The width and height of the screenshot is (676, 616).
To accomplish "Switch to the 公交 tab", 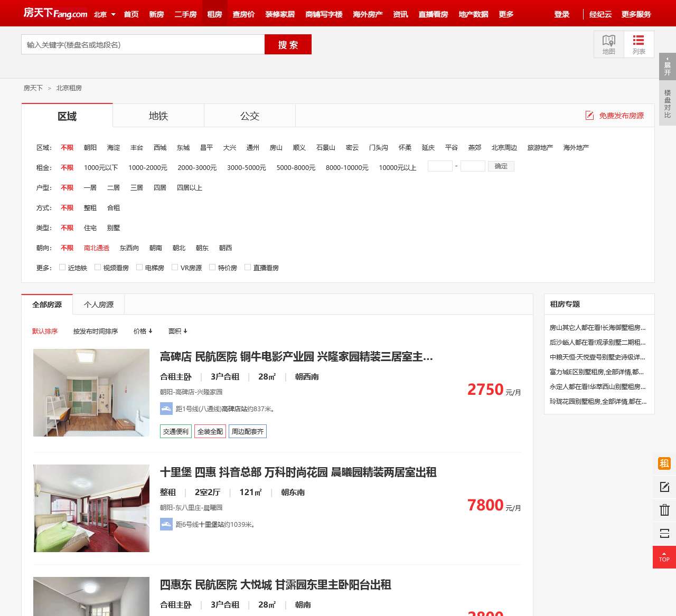I will pos(250,116).
